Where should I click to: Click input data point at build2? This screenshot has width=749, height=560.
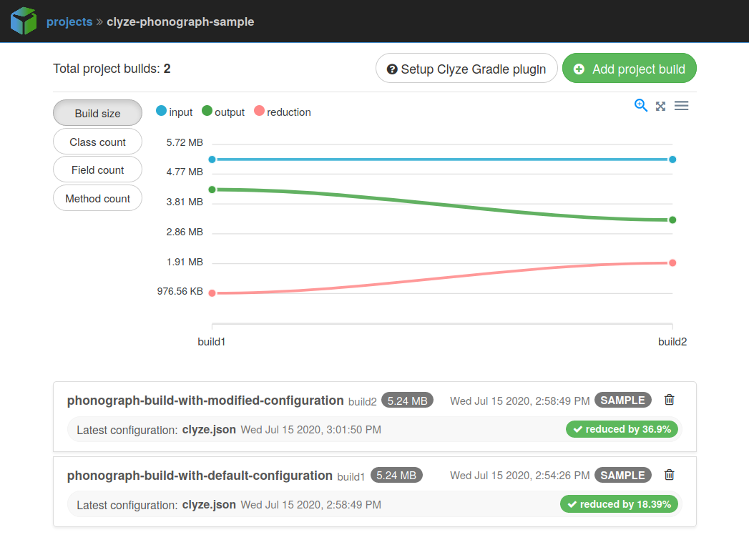pyautogui.click(x=672, y=159)
